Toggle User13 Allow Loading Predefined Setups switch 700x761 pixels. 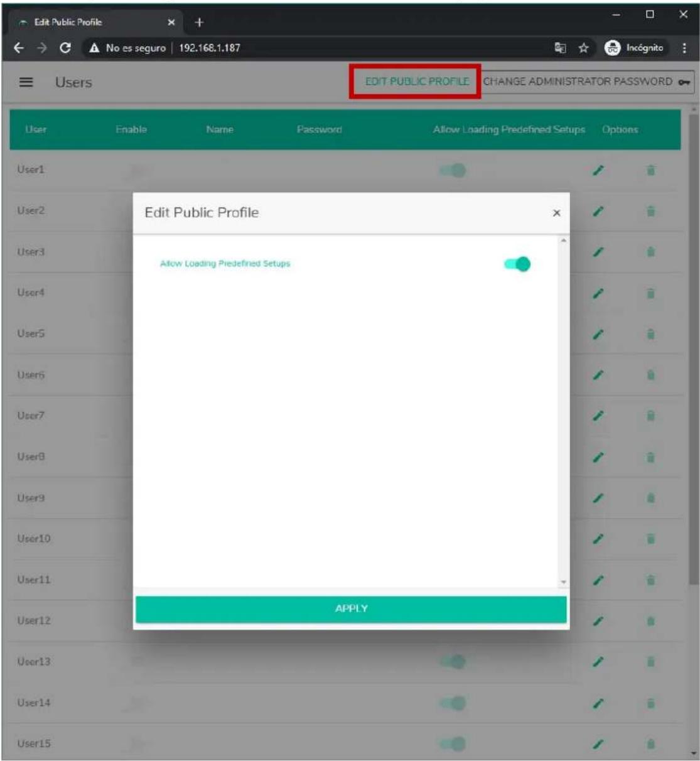[453, 662]
